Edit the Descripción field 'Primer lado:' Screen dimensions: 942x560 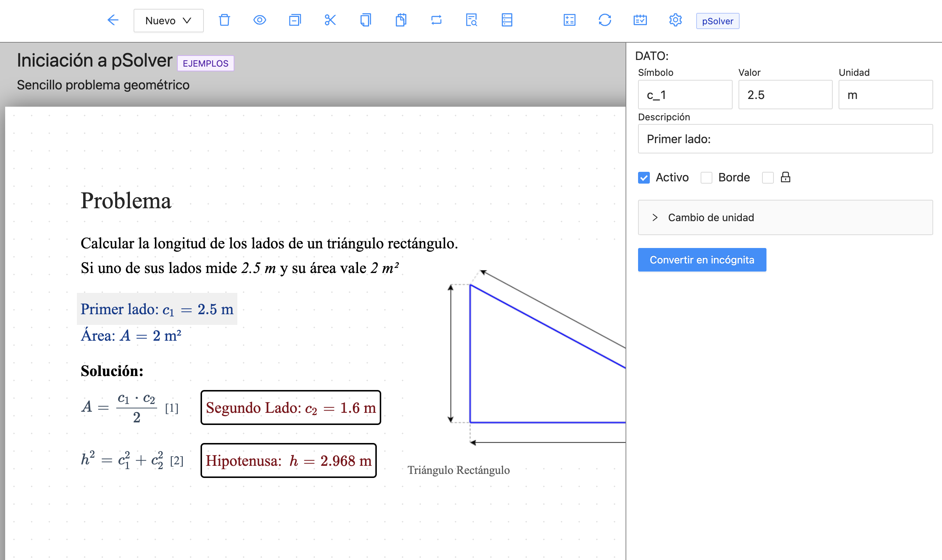pyautogui.click(x=785, y=139)
